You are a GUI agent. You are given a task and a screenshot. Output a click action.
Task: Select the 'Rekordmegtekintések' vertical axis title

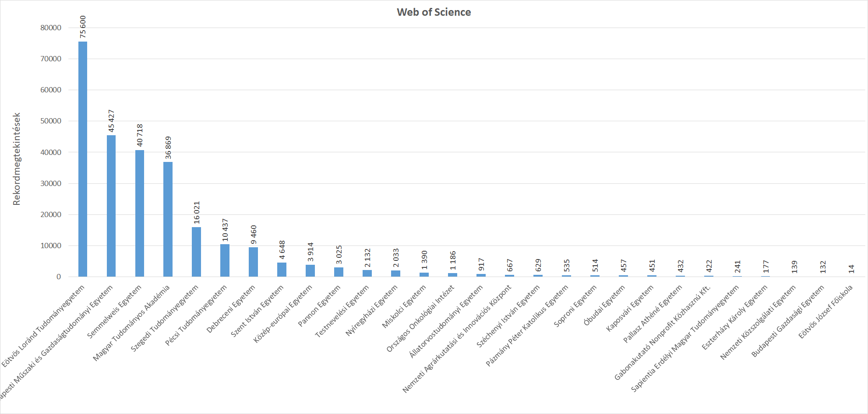pyautogui.click(x=17, y=159)
